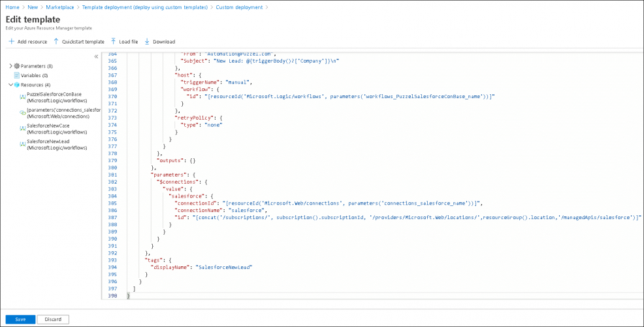Select the PuzzelSalesforceConBase workflow icon
Viewport: 644px width, 327px height.
pos(22,97)
